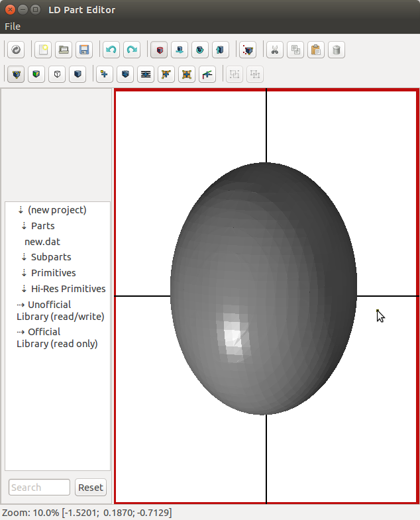Undo the last action

point(111,50)
